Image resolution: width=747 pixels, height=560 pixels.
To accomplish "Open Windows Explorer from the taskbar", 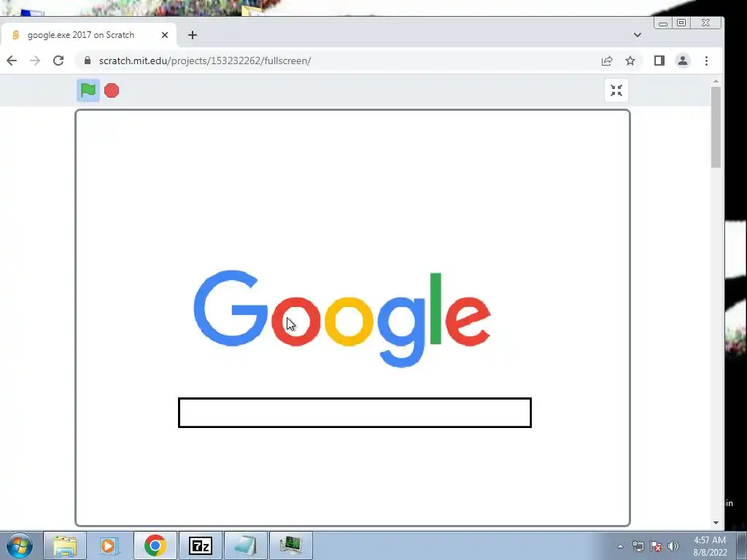I will 65,545.
